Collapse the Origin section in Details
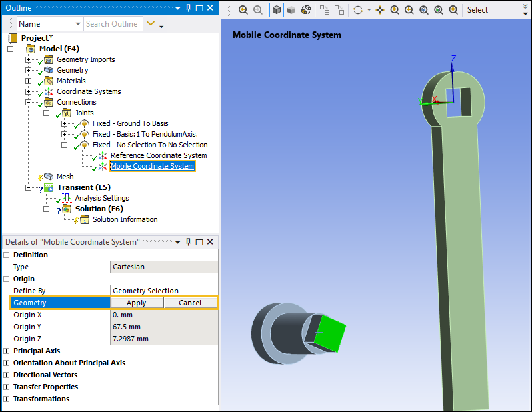532x412 pixels. [7, 279]
